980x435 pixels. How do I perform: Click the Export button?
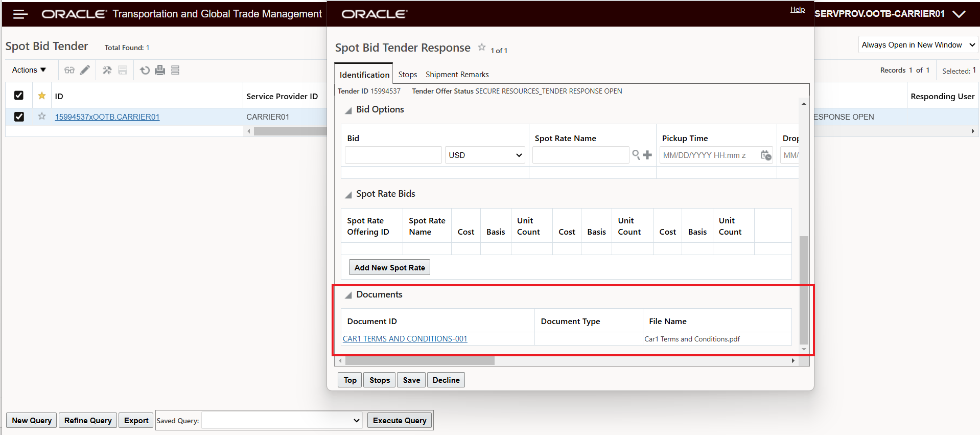tap(136, 420)
